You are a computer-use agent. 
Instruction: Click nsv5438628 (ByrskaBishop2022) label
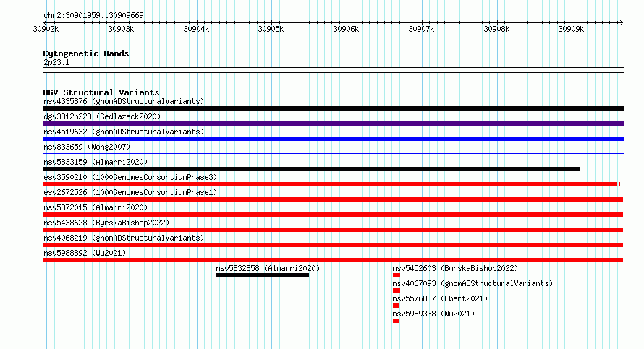click(x=106, y=223)
